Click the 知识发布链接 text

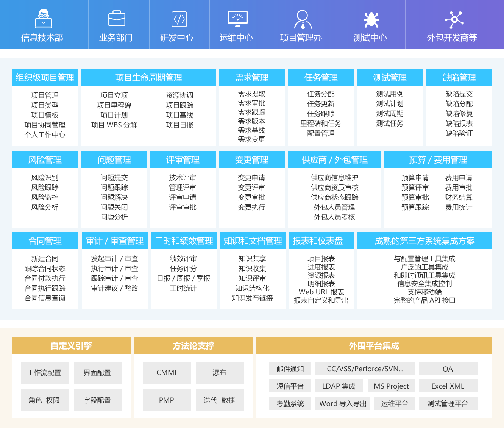[x=252, y=298]
